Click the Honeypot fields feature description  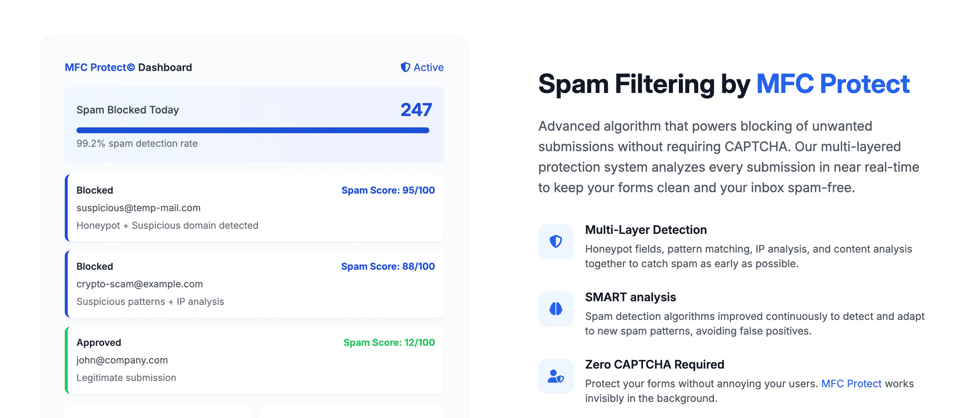tap(748, 256)
